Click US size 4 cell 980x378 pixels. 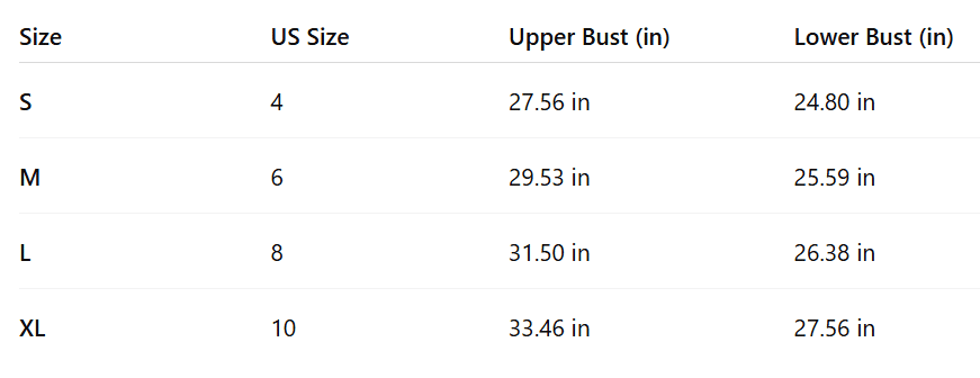[x=277, y=102]
